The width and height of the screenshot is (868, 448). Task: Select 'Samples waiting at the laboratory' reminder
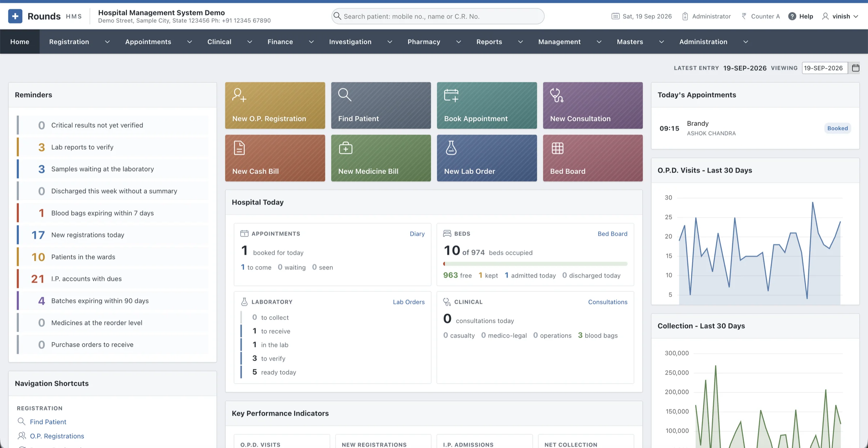(x=112, y=169)
